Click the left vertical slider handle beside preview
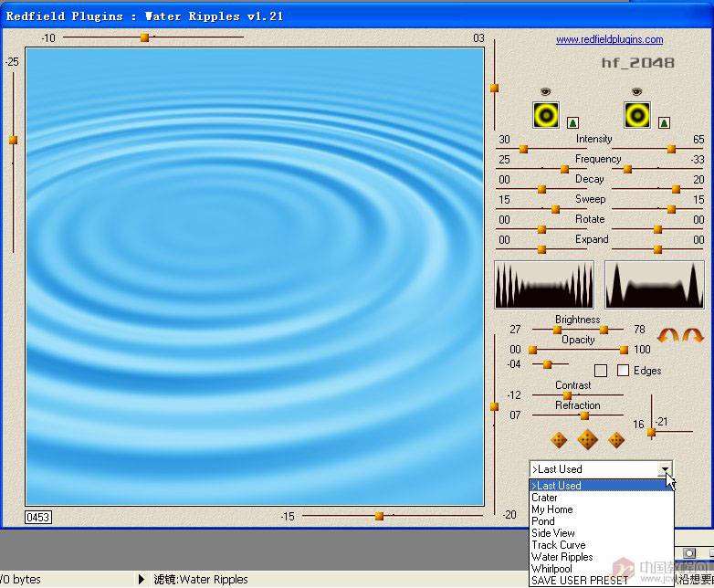Viewport: 714px width, 588px height. [13, 141]
